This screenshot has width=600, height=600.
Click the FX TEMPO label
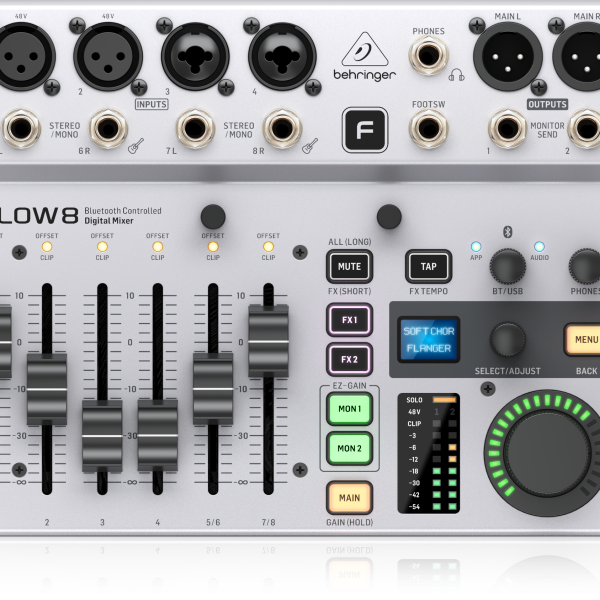(428, 291)
